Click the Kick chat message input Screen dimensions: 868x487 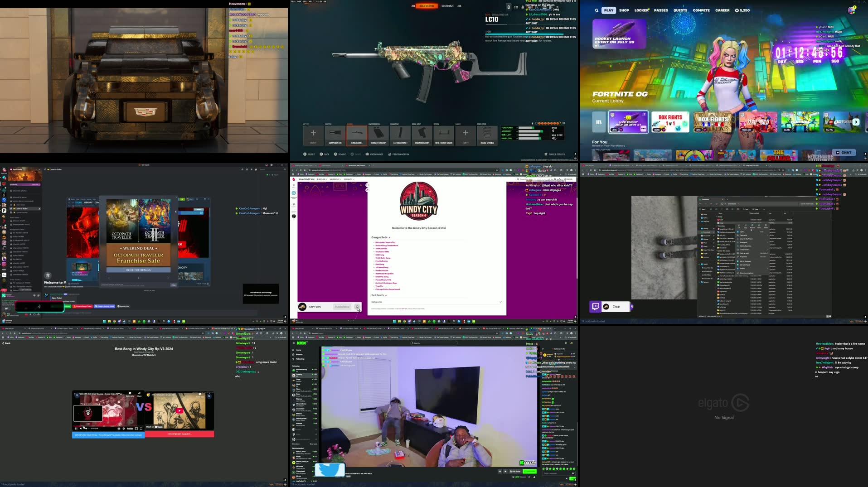pyautogui.click(x=558, y=473)
